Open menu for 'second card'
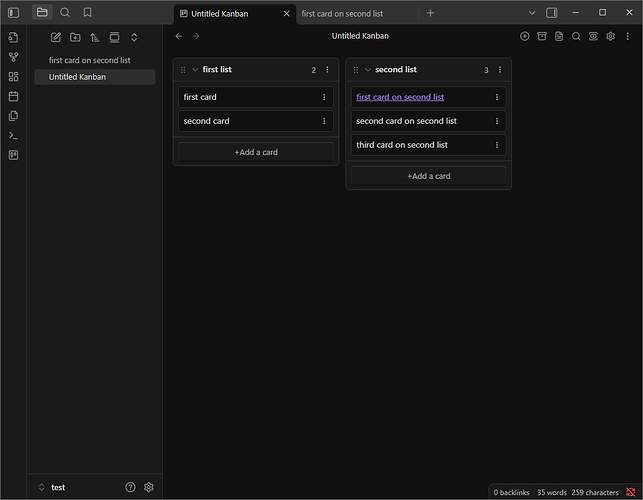Viewport: 643px width, 500px height. 324,121
